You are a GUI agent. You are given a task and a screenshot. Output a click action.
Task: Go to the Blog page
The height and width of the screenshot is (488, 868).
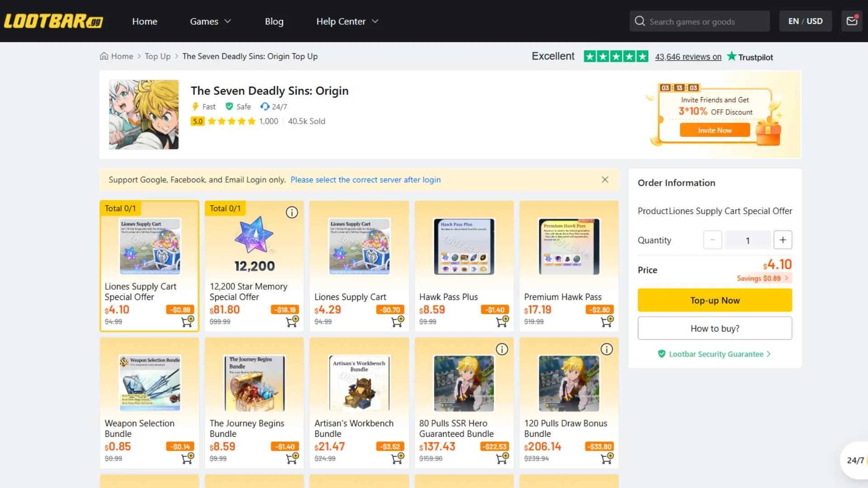(274, 21)
